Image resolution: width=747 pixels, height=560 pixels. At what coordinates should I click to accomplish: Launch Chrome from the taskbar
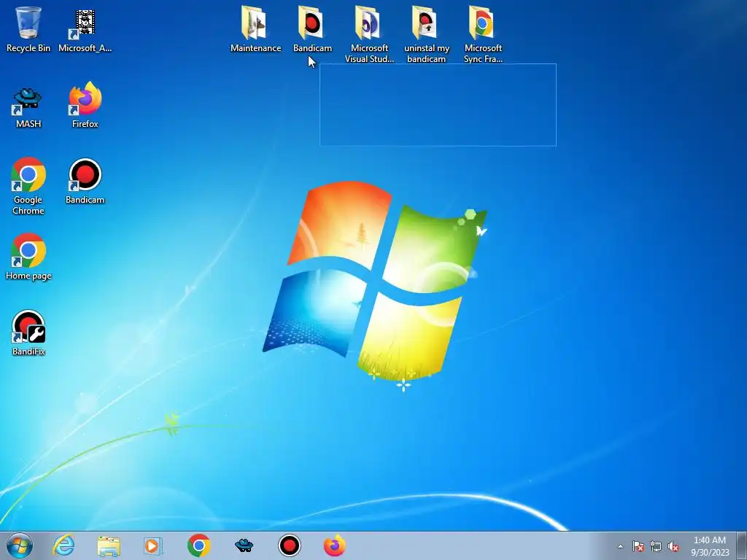click(198, 545)
